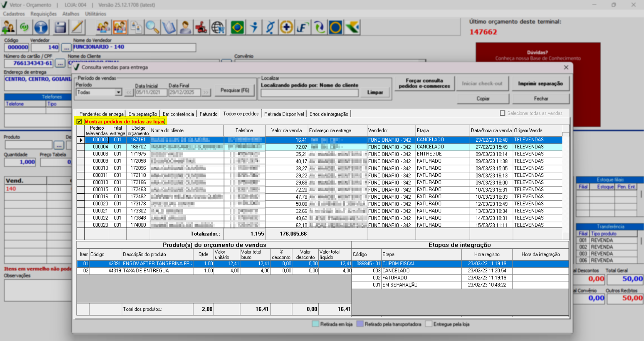Open the globe shopping cart e-commerce icon

[x=218, y=27]
